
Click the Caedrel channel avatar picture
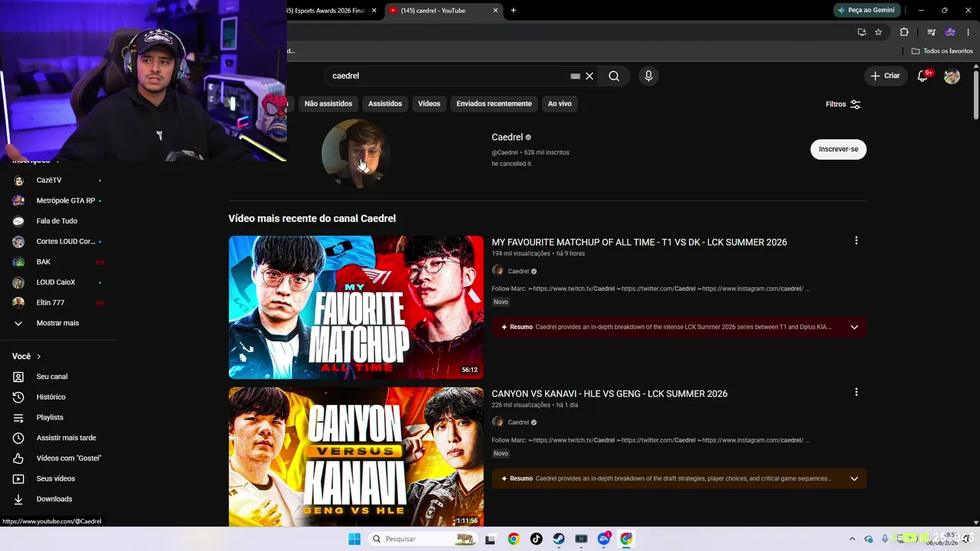pos(355,152)
